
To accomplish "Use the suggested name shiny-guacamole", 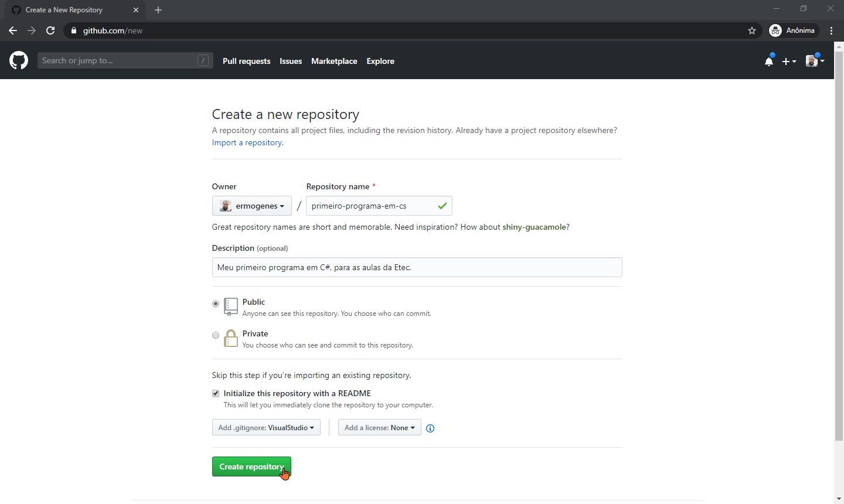I will pyautogui.click(x=535, y=227).
